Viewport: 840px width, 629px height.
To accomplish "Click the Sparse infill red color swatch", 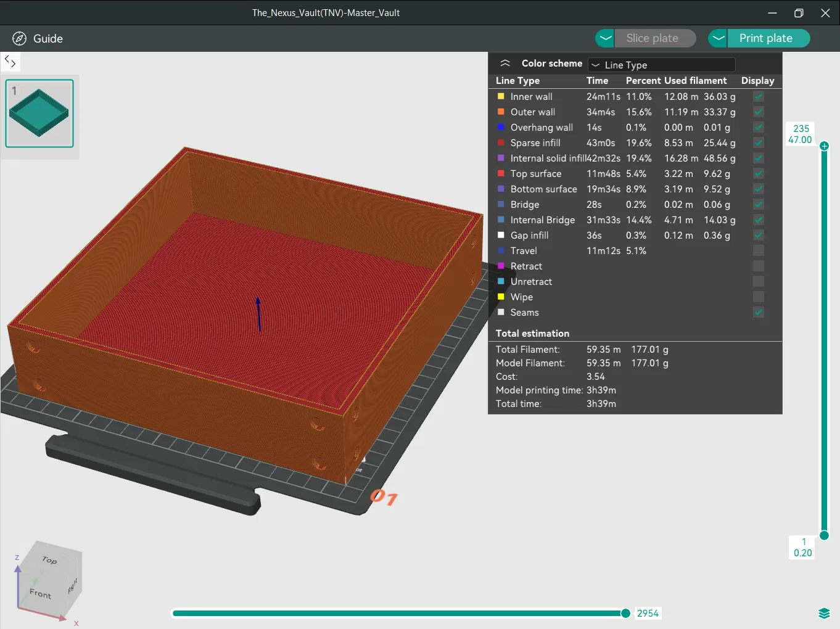I will pos(501,142).
